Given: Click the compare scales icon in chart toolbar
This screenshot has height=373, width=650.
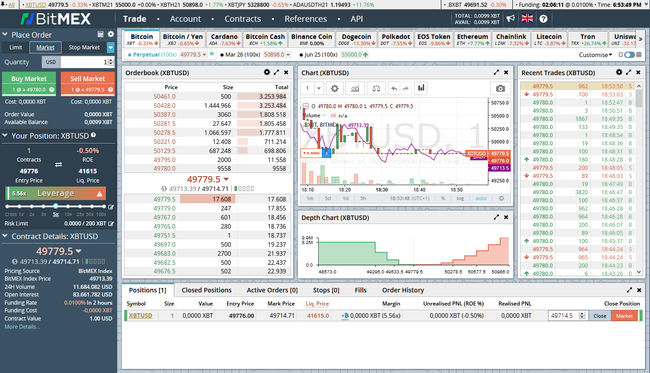Looking at the screenshot, I should pos(376,88).
